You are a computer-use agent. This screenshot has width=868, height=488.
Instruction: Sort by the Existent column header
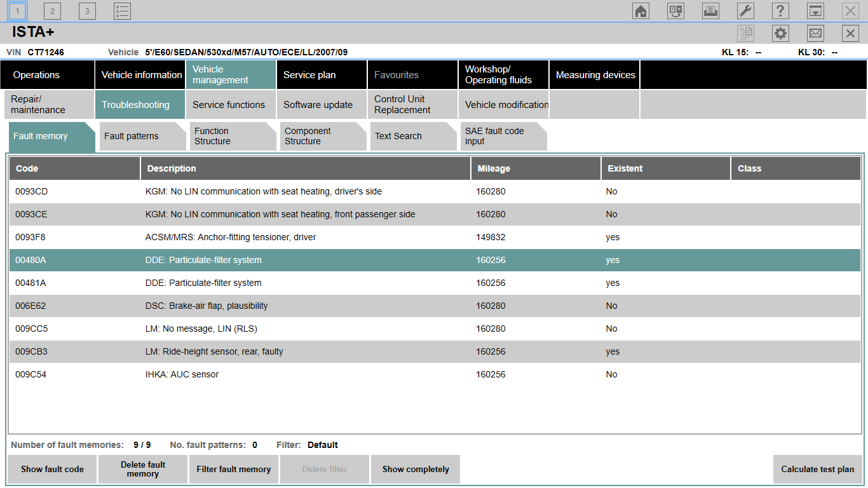coord(666,168)
